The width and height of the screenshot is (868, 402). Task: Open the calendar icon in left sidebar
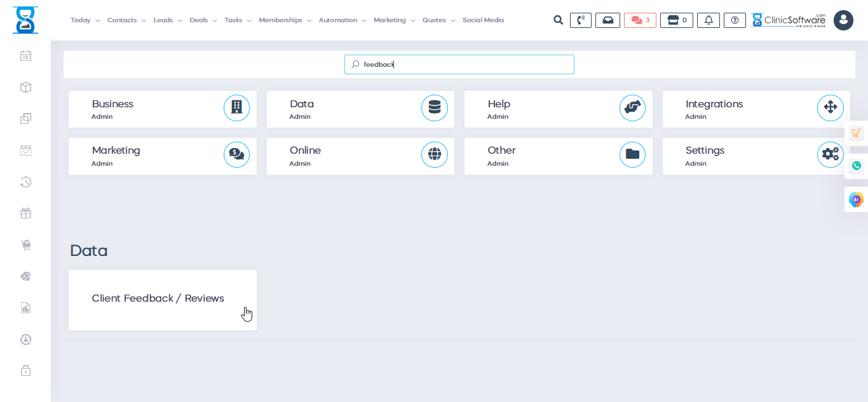25,56
